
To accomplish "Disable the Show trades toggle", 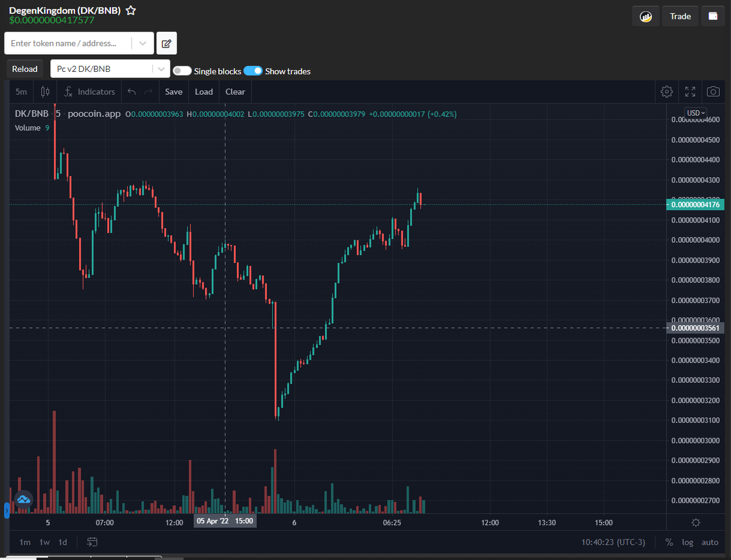I will [254, 71].
